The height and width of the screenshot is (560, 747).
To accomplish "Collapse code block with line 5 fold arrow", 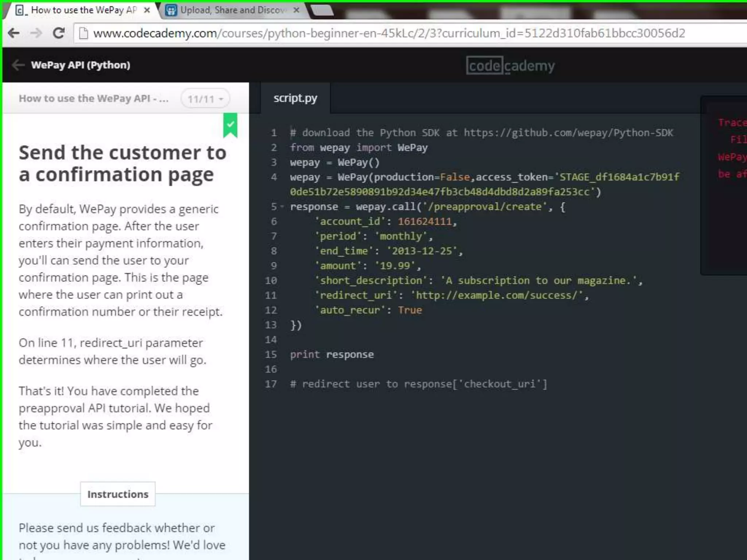I will click(282, 207).
